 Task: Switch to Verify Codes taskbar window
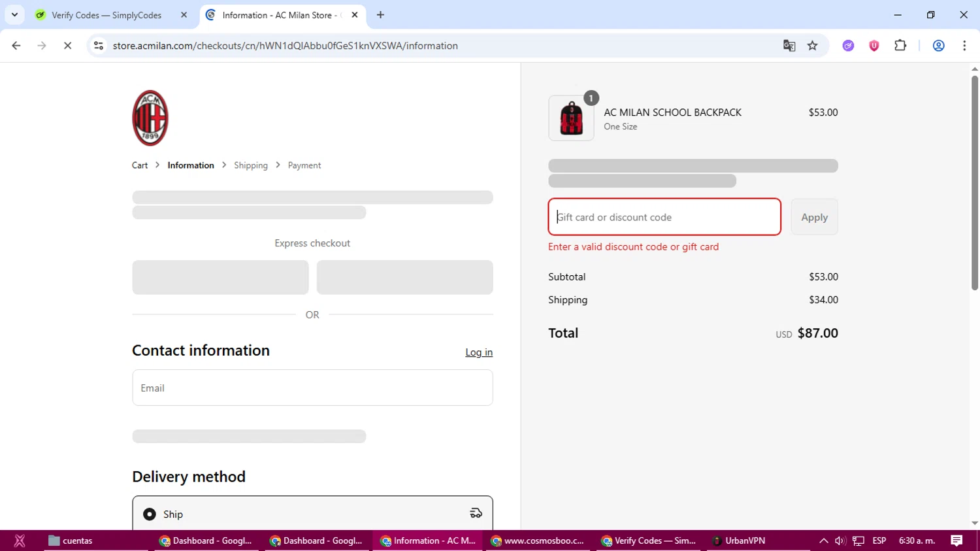pyautogui.click(x=648, y=541)
